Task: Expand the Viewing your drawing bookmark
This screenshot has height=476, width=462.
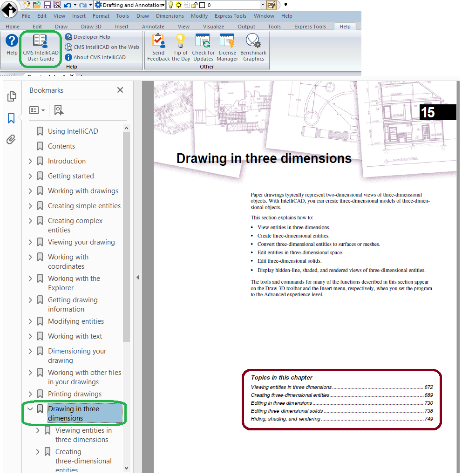Action: [x=30, y=242]
